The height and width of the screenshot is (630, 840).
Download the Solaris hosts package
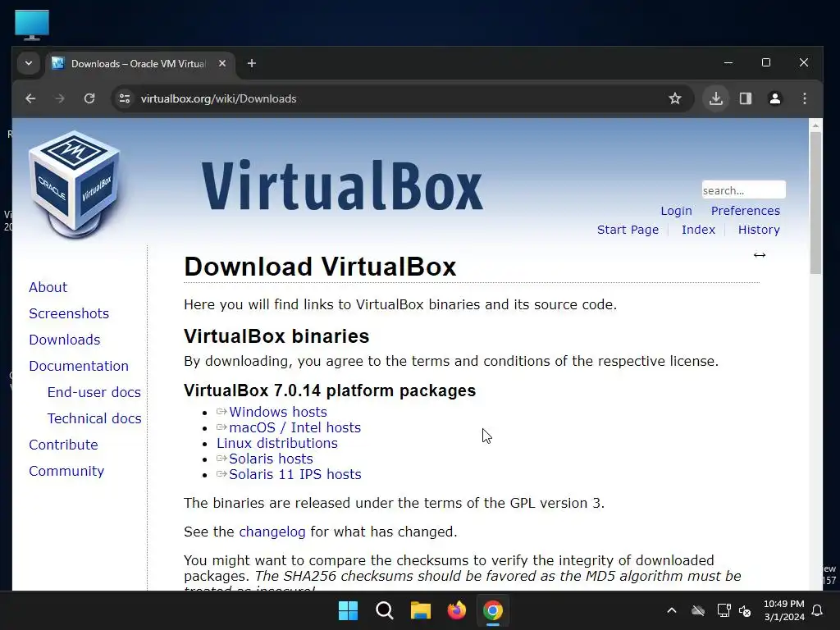tap(271, 459)
